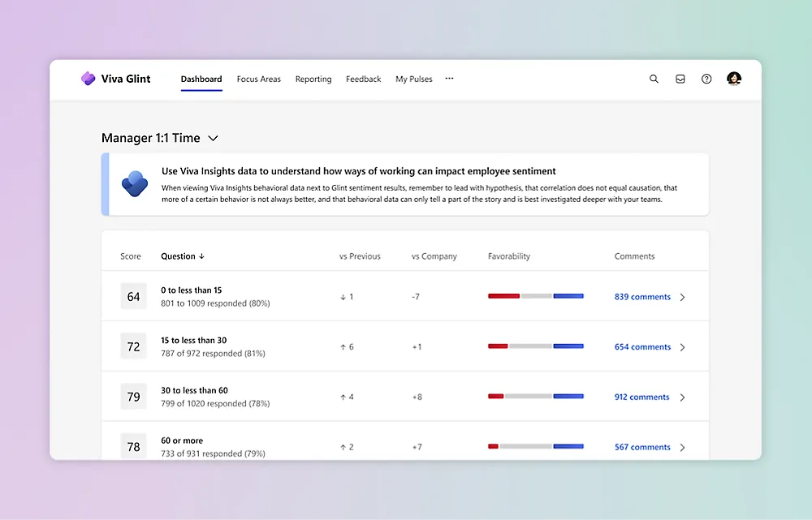
Task: View the 654 comments link
Action: [642, 347]
